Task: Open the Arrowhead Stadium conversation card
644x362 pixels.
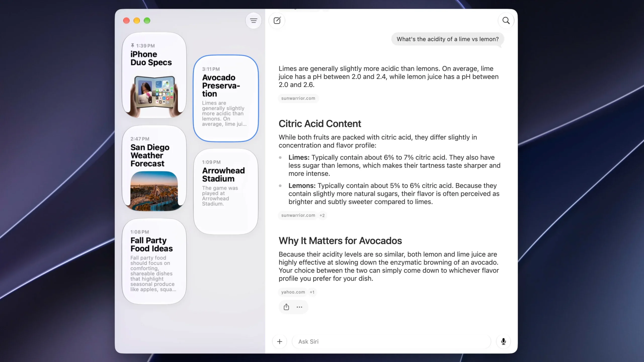Action: click(226, 191)
